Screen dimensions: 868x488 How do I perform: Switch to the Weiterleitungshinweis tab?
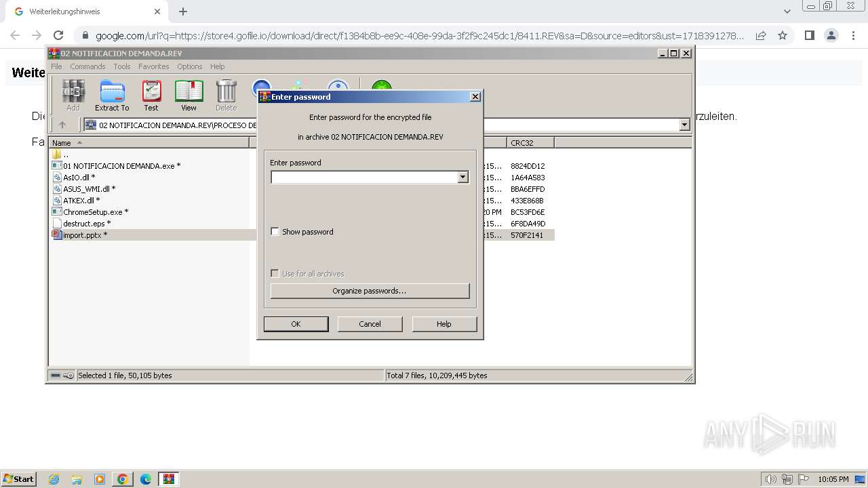(x=86, y=12)
